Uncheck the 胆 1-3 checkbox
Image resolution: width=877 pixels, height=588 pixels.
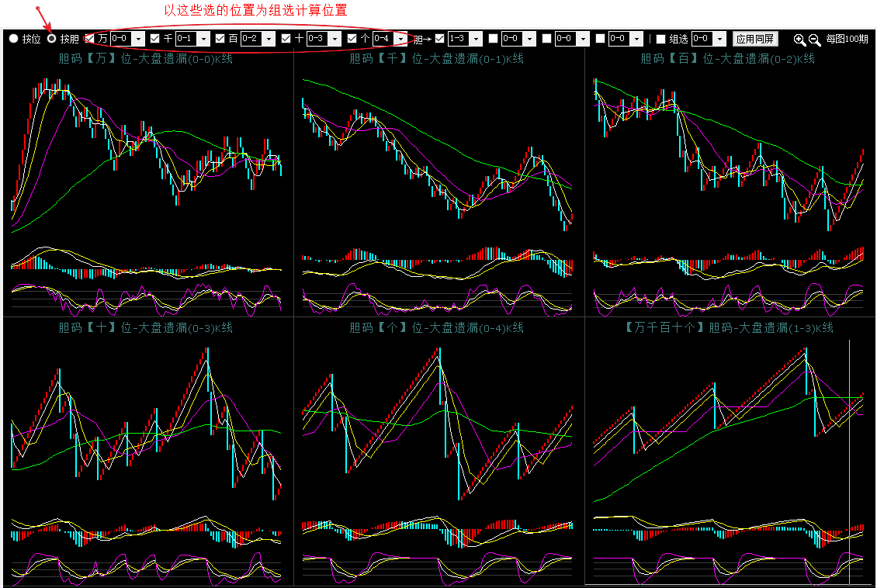(x=440, y=39)
